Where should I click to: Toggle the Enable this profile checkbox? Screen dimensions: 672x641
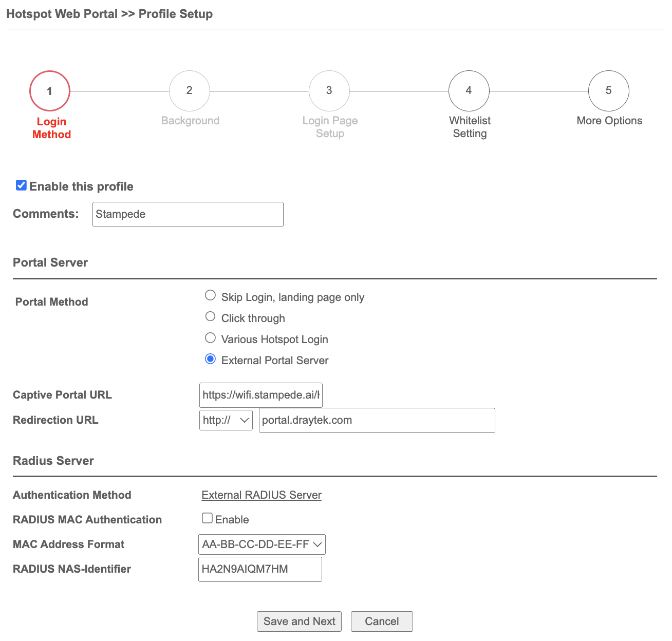click(21, 185)
